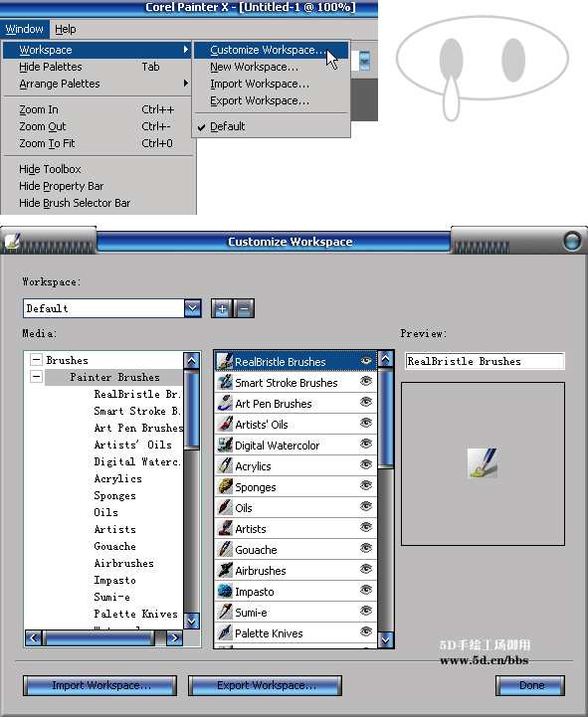The width and height of the screenshot is (588, 717).
Task: Open the Help menu
Action: pyautogui.click(x=66, y=29)
